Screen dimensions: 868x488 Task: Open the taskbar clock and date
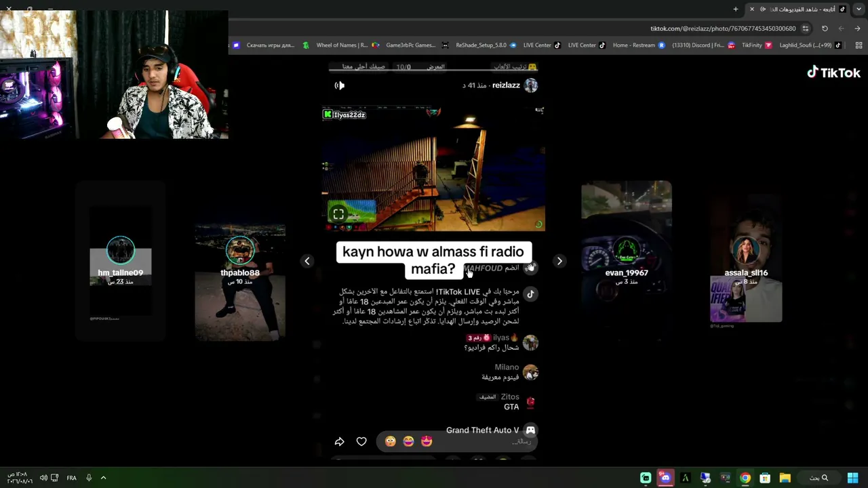(18, 478)
